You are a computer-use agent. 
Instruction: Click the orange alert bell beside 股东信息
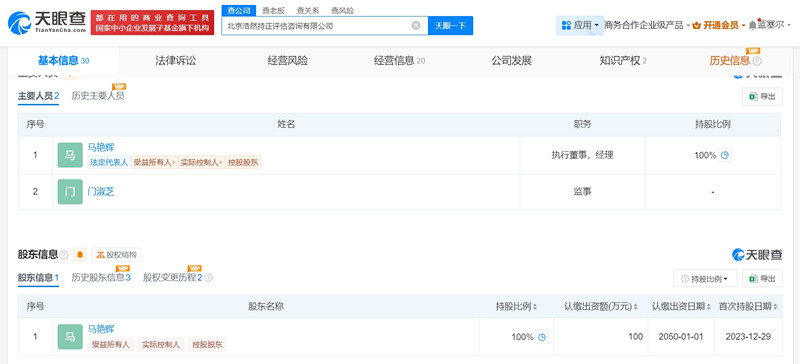(x=80, y=255)
